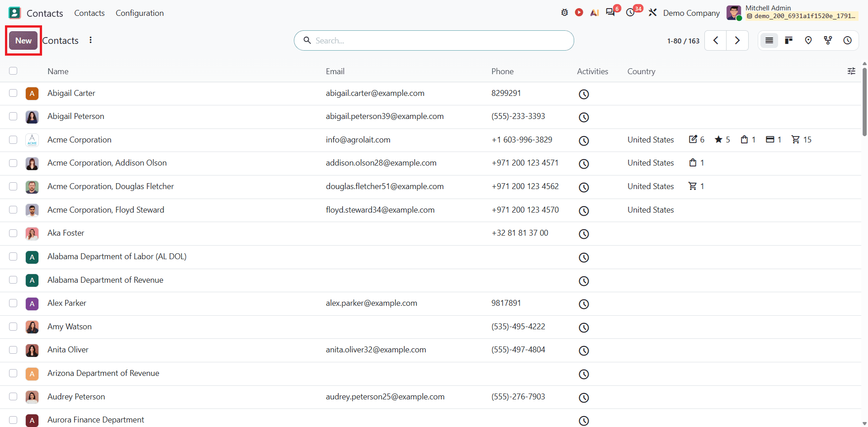Open Abigail Peterson's avatar image
868x427 pixels.
(x=32, y=117)
